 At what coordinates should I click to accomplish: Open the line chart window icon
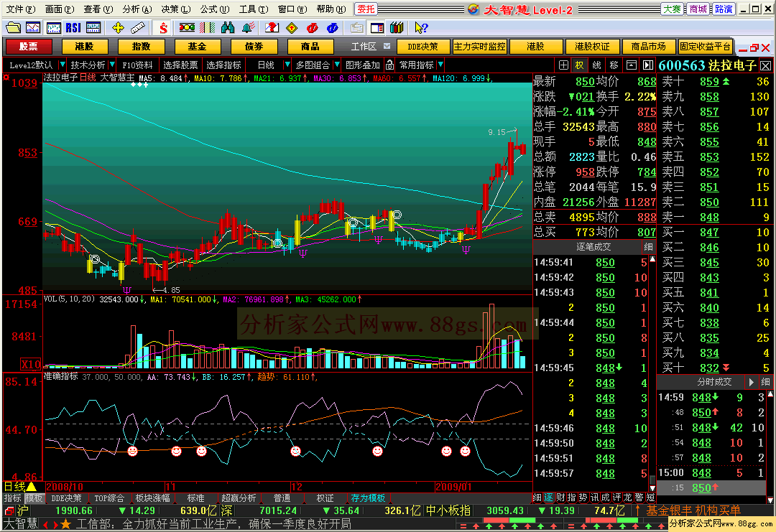click(33, 28)
